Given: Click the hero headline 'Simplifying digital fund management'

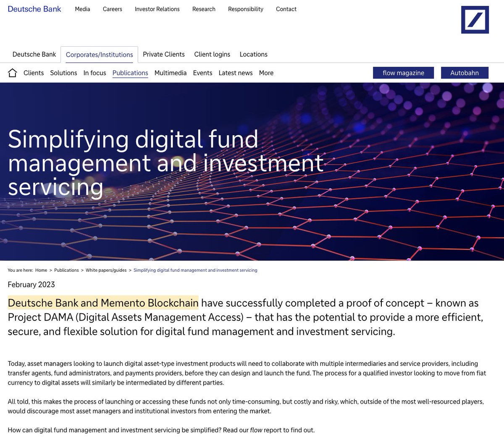Looking at the screenshot, I should (166, 163).
